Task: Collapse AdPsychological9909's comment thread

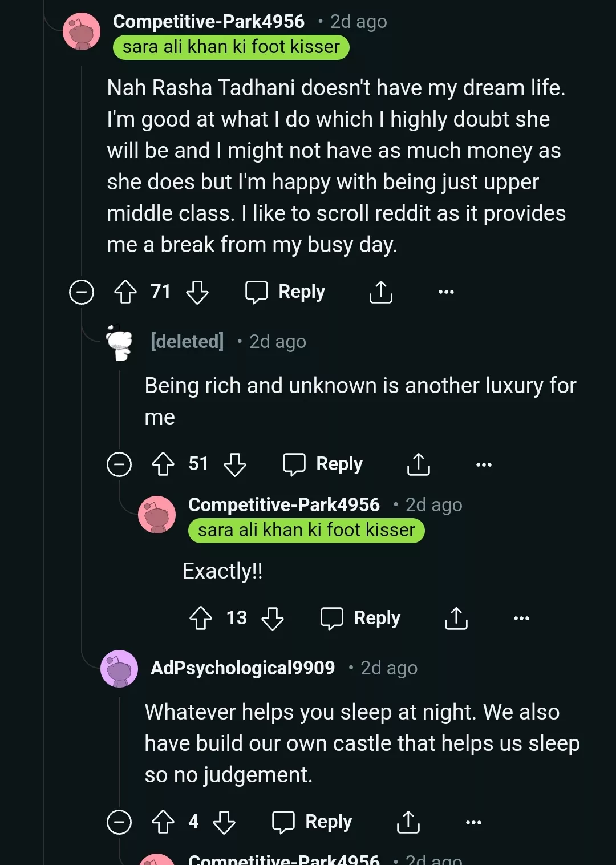Action: pos(119,822)
